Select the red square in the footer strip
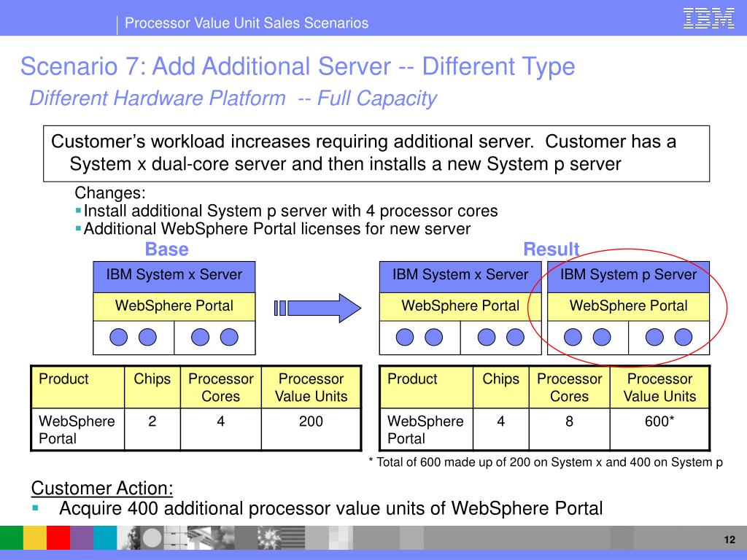 click(58, 538)
